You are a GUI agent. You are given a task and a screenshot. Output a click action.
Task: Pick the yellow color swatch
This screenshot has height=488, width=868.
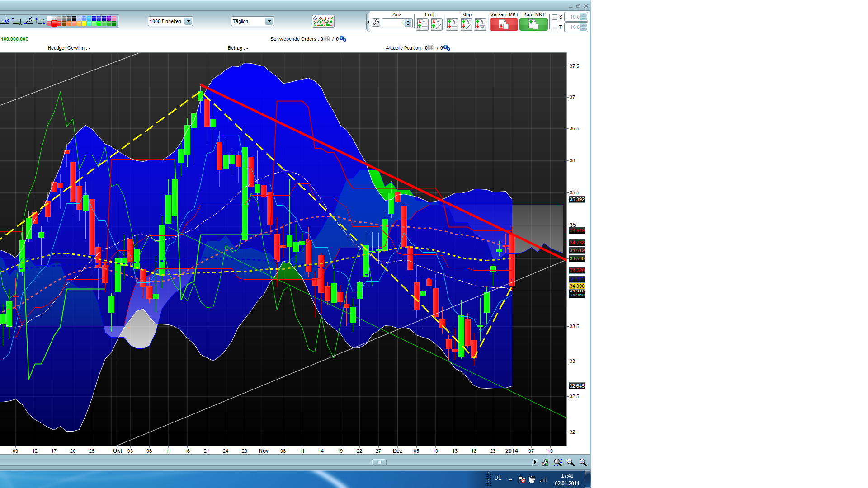pyautogui.click(x=84, y=23)
